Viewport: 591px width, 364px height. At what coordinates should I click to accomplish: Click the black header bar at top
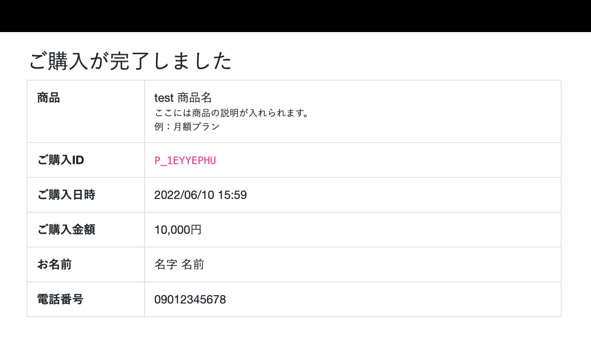pyautogui.click(x=295, y=16)
